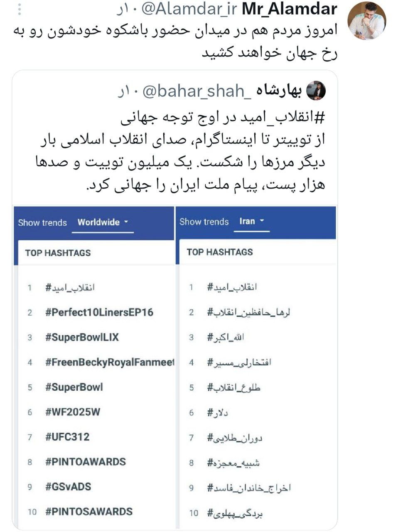Open the #دلار hashtag in Iran list
The image size is (398, 532).
(218, 413)
